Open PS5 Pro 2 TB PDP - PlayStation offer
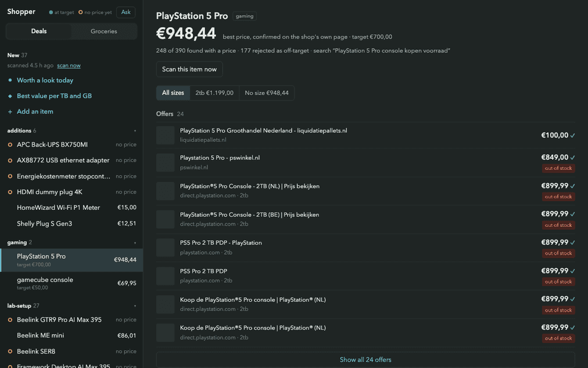This screenshot has width=588, height=368. pyautogui.click(x=365, y=248)
